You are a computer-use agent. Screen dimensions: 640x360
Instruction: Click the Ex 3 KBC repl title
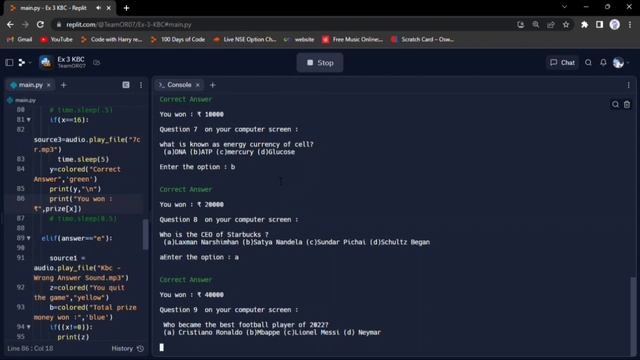[71, 59]
